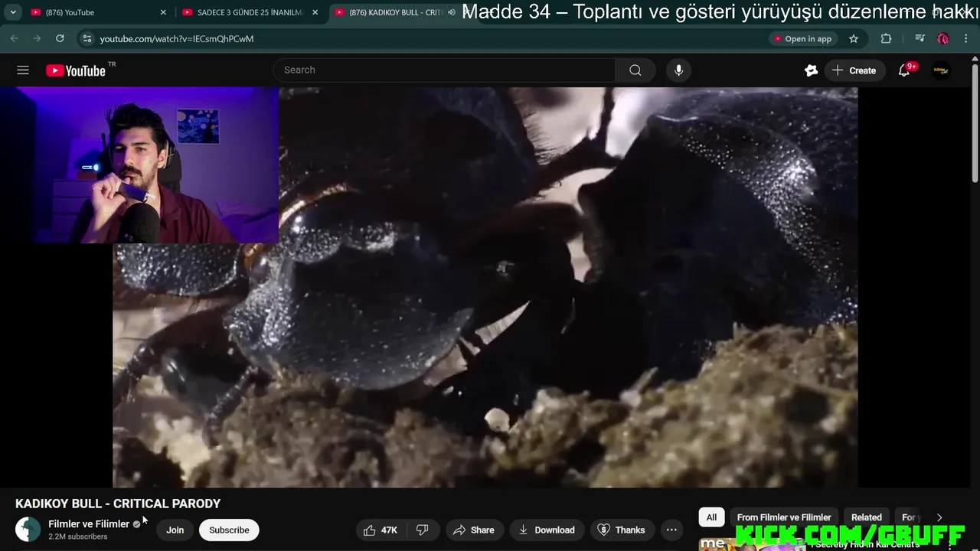The height and width of the screenshot is (551, 980).
Task: Close the first (876) YouTube tab
Action: point(163,12)
